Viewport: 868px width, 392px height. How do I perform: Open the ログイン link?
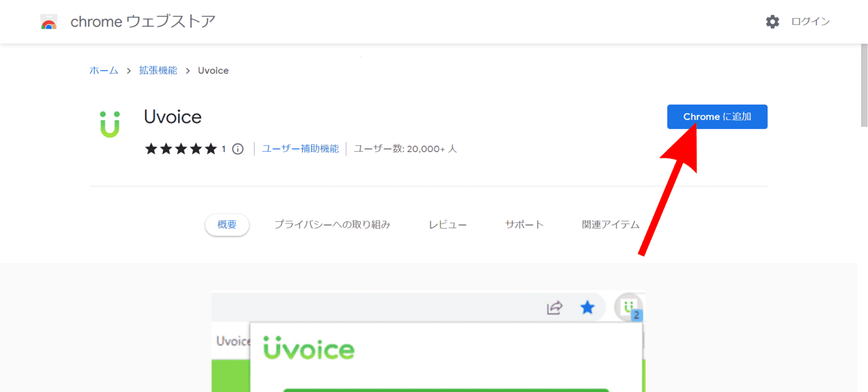coord(810,21)
